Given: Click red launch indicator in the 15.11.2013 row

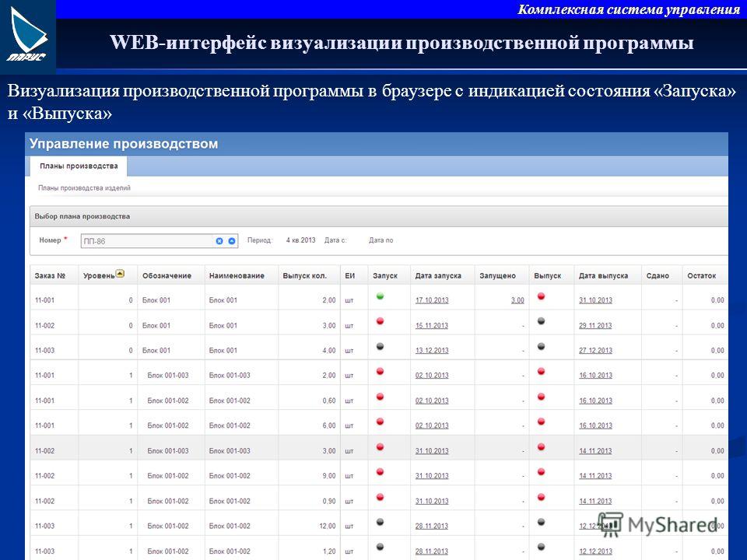Looking at the screenshot, I should tap(380, 321).
